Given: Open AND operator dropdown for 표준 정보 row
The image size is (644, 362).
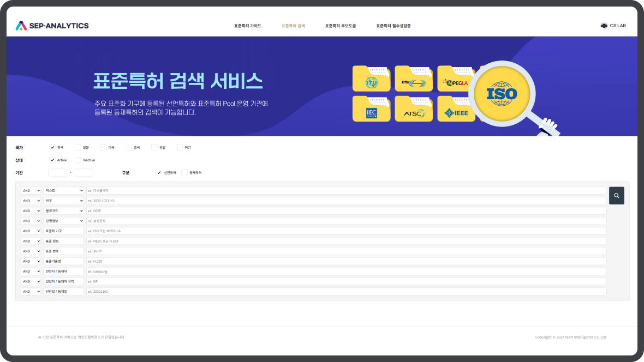Looking at the screenshot, I should click(31, 241).
